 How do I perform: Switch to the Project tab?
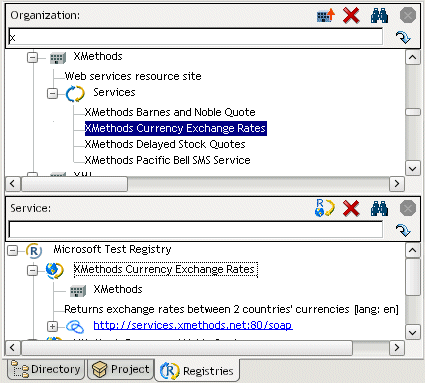pyautogui.click(x=121, y=369)
